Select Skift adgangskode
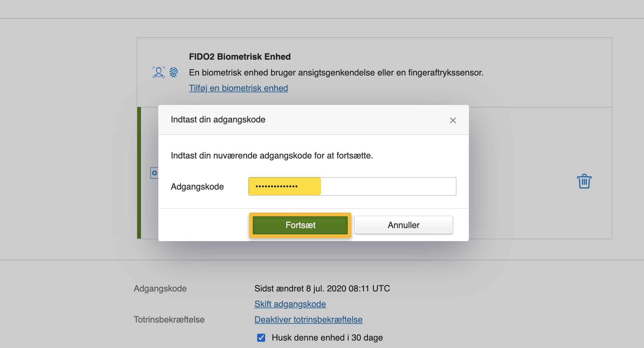Image resolution: width=644 pixels, height=348 pixels. click(x=290, y=304)
